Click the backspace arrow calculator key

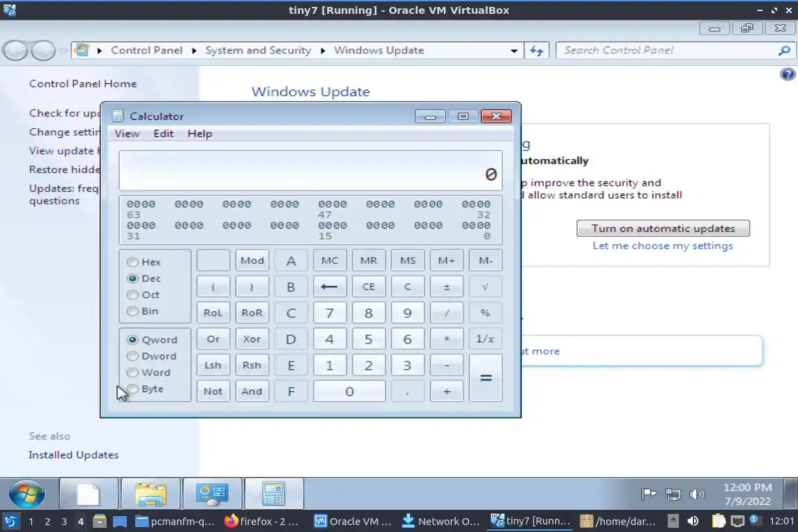pos(329,287)
